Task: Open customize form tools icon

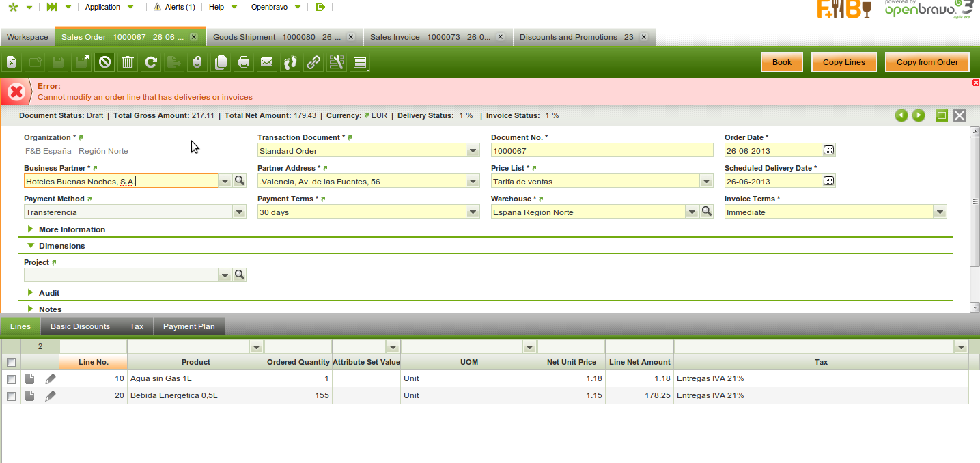Action: pos(337,63)
